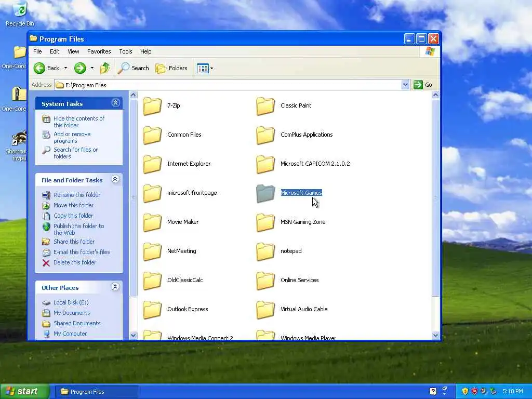Open the Forward history dropdown arrow

point(92,68)
